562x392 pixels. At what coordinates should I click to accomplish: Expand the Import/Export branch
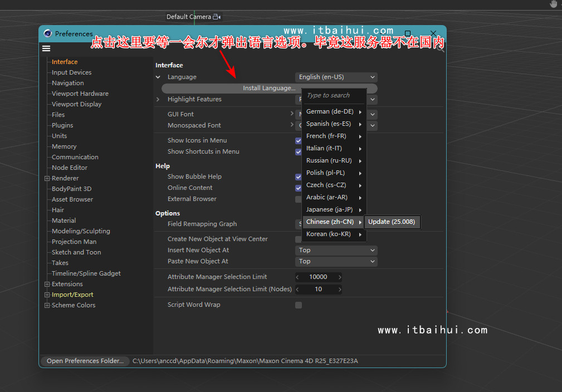pyautogui.click(x=47, y=294)
